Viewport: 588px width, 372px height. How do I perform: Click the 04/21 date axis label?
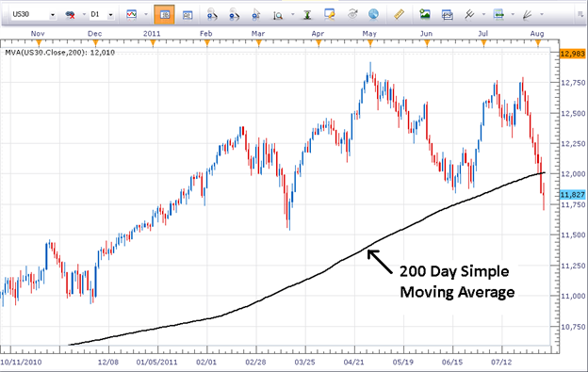coord(354,363)
